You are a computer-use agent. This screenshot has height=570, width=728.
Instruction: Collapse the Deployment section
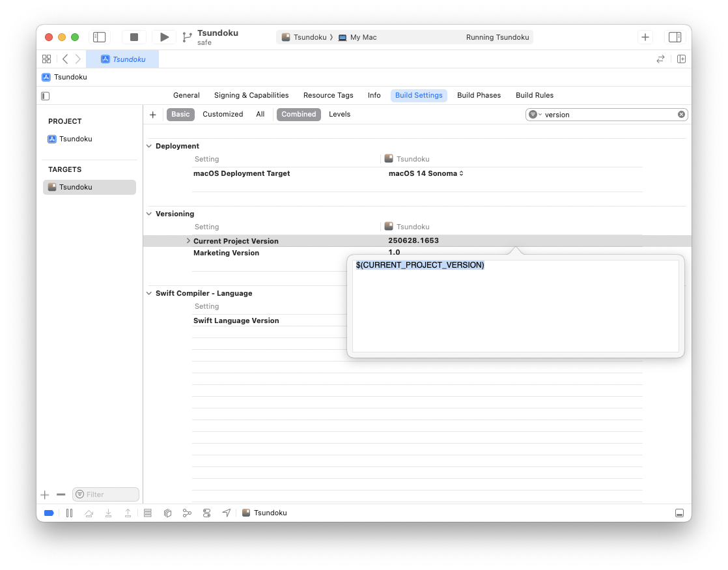pos(149,147)
